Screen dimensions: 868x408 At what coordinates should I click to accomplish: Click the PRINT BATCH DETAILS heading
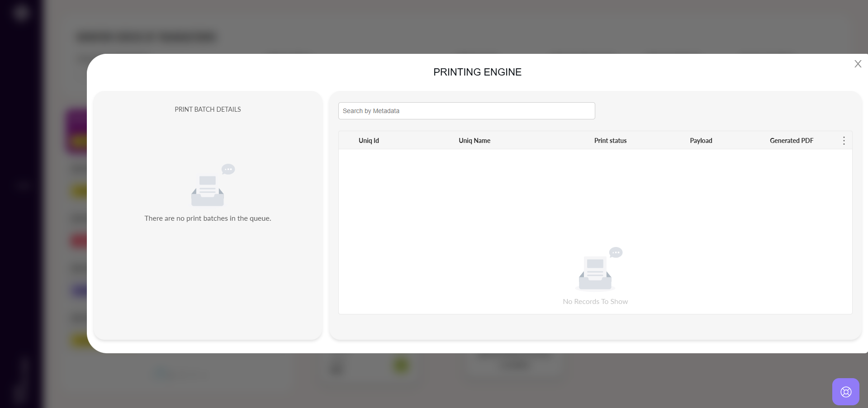point(208,109)
